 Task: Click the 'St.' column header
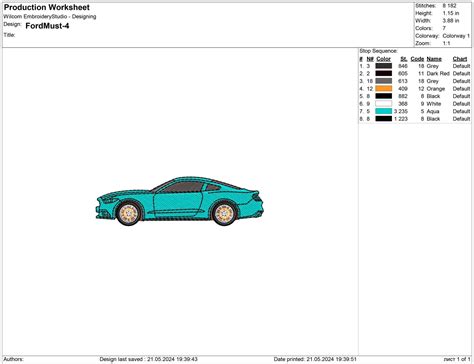pos(404,59)
